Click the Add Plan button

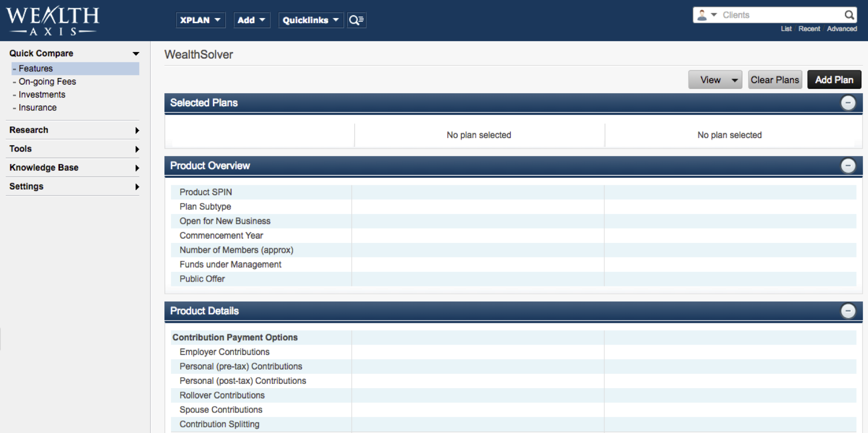click(834, 80)
